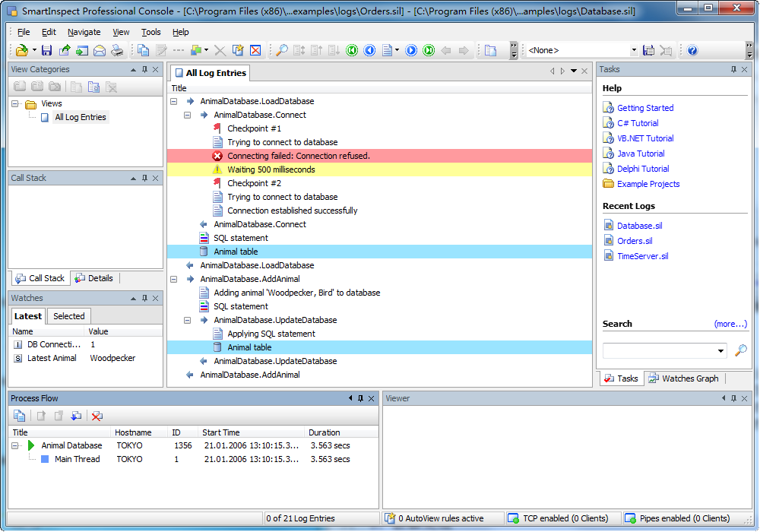The width and height of the screenshot is (760, 532).
Task: Click the green First entry navigation icon
Action: click(352, 50)
